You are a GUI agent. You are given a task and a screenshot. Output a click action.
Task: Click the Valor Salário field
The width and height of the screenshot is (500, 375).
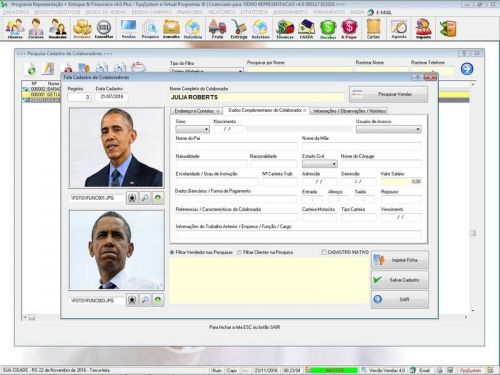(x=401, y=181)
